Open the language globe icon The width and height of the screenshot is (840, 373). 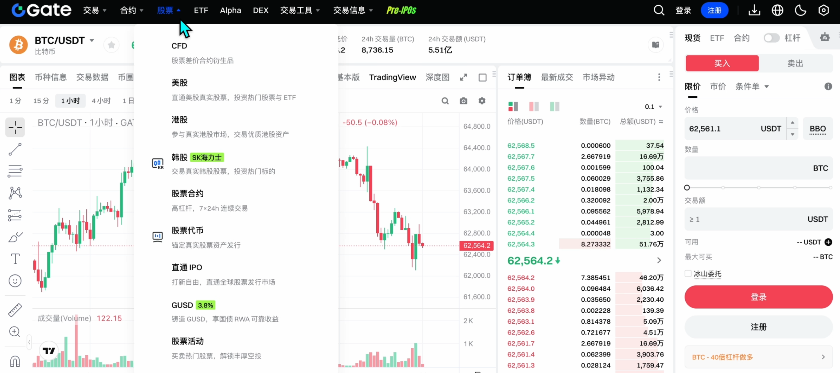coord(777,10)
